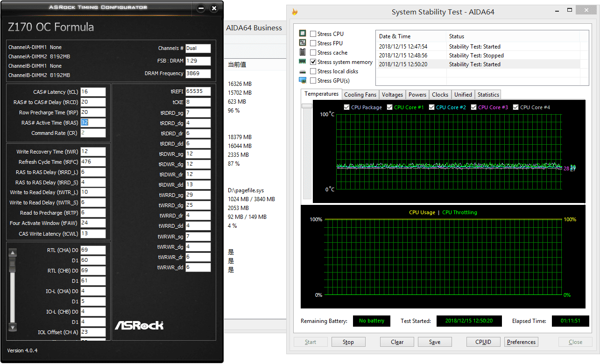Image resolution: width=600 pixels, height=364 pixels.
Task: Click the Save button
Action: pyautogui.click(x=435, y=342)
